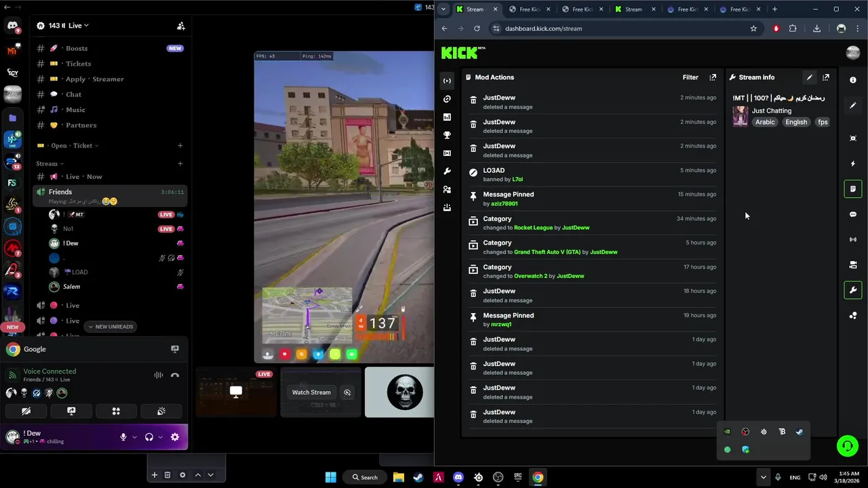Toggle Discord noise suppression waveform icon
This screenshot has width=868, height=488.
pos(158,375)
